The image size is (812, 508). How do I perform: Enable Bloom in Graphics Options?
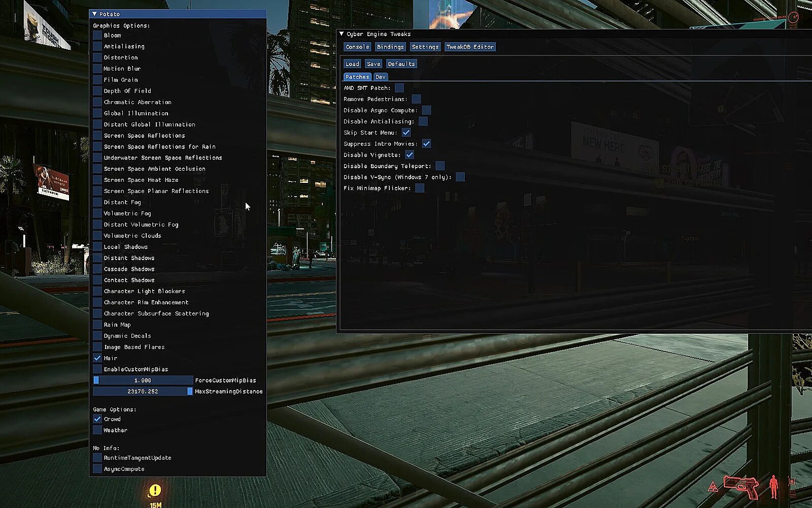coord(97,35)
